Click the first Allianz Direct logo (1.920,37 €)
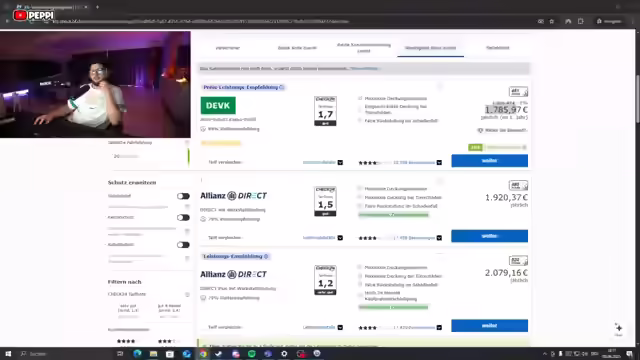Screen dimensions: 640x360 tap(233, 196)
